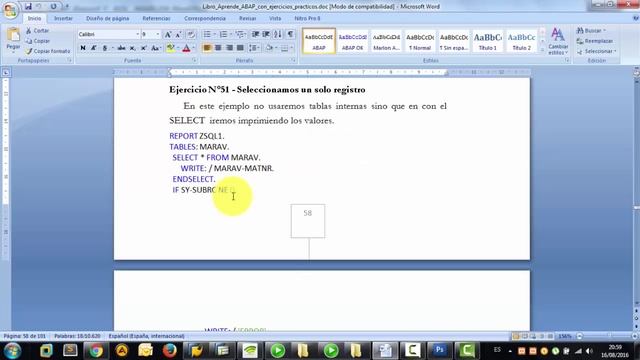
Task: Decrease paragraph indent
Action: [x=256, y=34]
